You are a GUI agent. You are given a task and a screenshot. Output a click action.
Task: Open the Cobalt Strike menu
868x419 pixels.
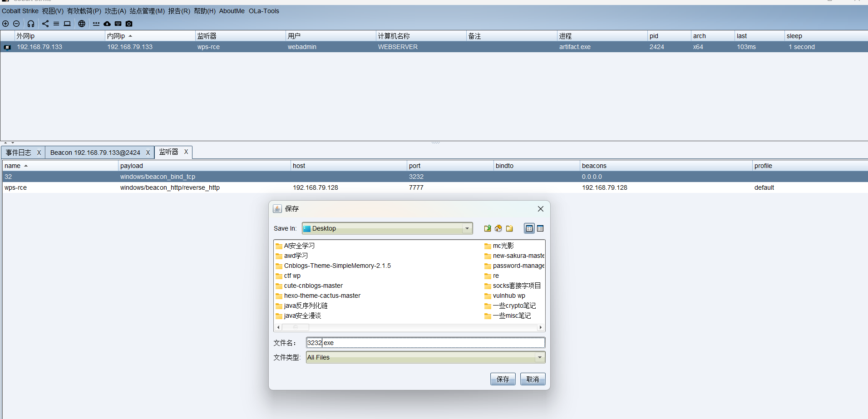[x=20, y=11]
